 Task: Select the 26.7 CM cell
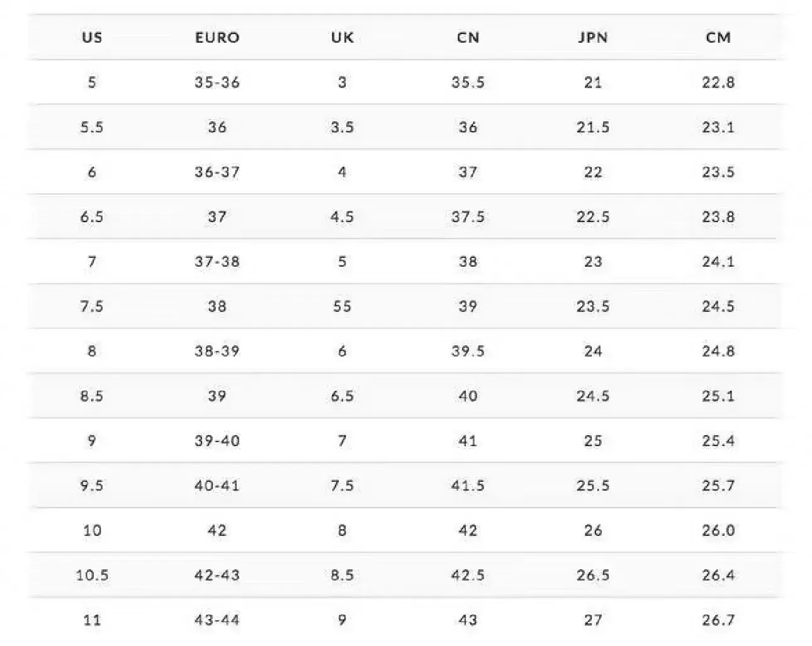[718, 620]
